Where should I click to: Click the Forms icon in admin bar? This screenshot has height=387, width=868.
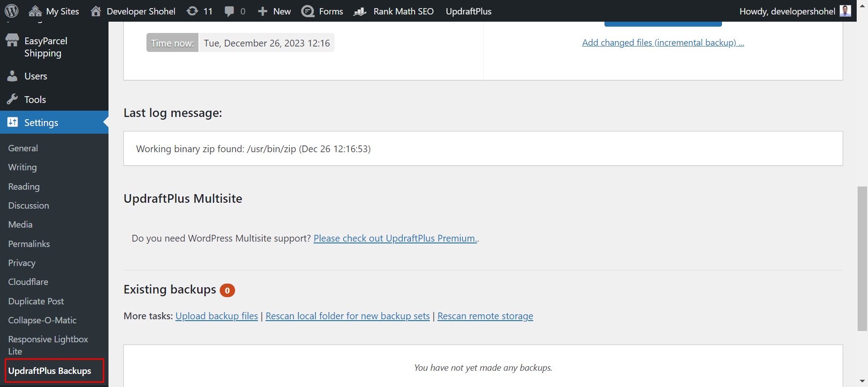click(308, 11)
